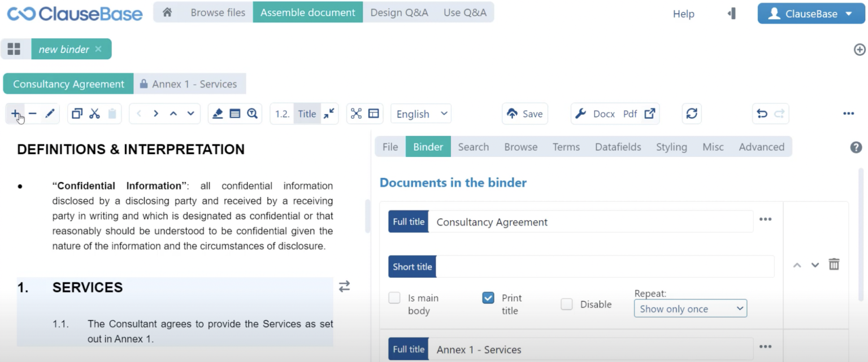Click the grid view icon beside new binder
The height and width of the screenshot is (362, 868).
(x=14, y=49)
